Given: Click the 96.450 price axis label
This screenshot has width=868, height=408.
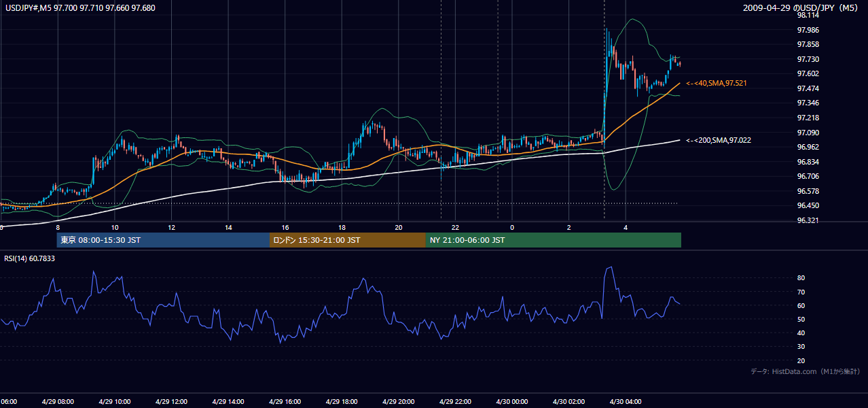Looking at the screenshot, I should (x=808, y=205).
